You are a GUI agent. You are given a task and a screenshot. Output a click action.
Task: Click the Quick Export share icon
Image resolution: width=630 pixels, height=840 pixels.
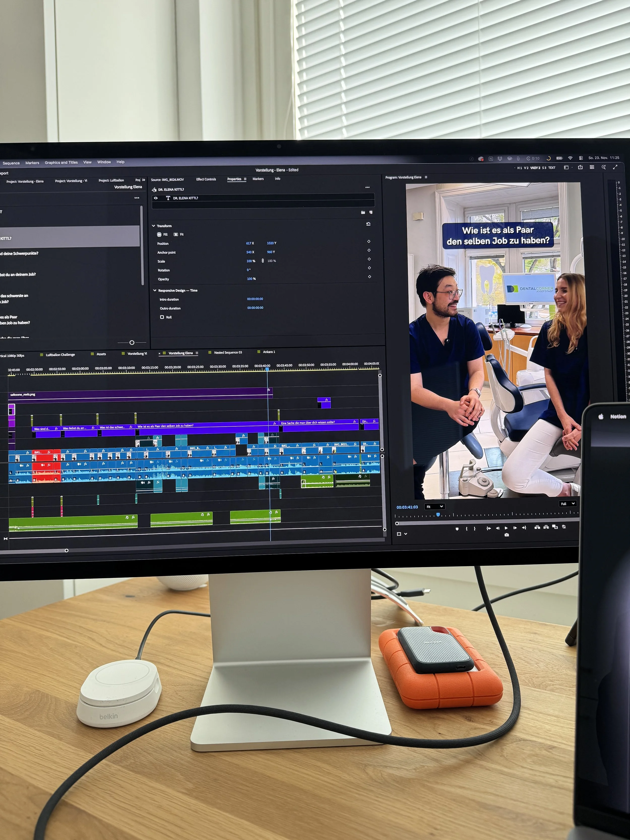(x=580, y=167)
